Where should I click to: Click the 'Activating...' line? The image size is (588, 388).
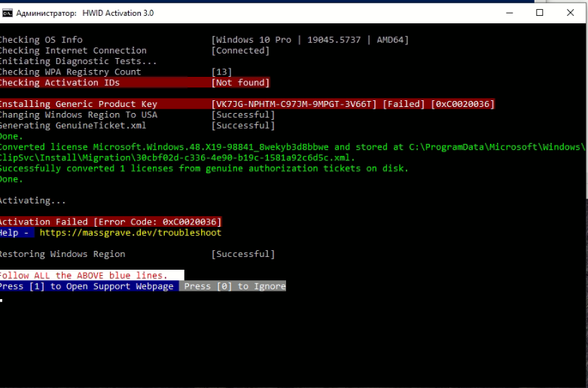coord(33,200)
